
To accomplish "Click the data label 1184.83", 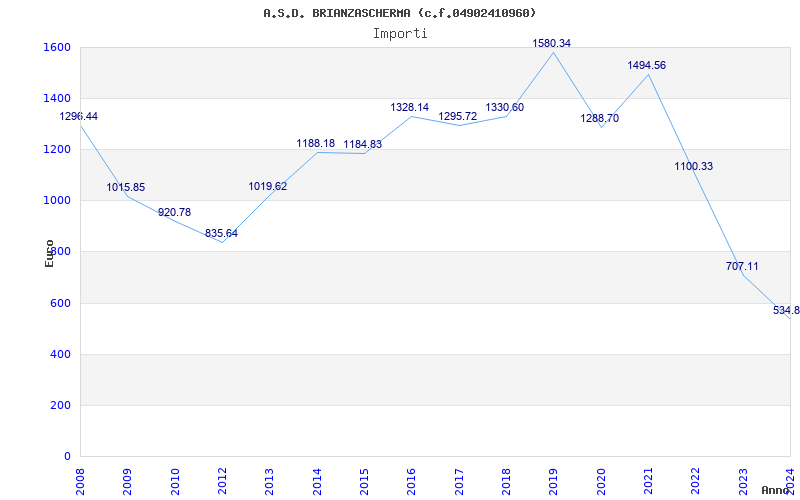I will click(x=363, y=144).
